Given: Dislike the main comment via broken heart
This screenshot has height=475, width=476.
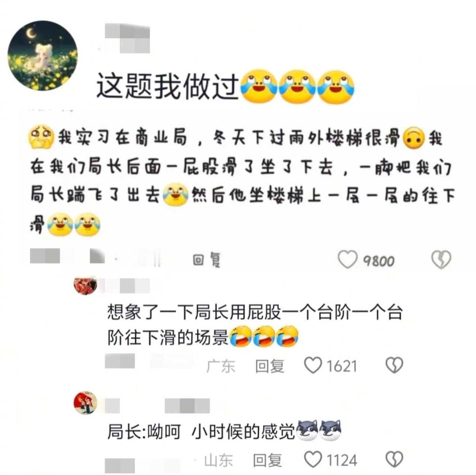Looking at the screenshot, I should point(441,260).
